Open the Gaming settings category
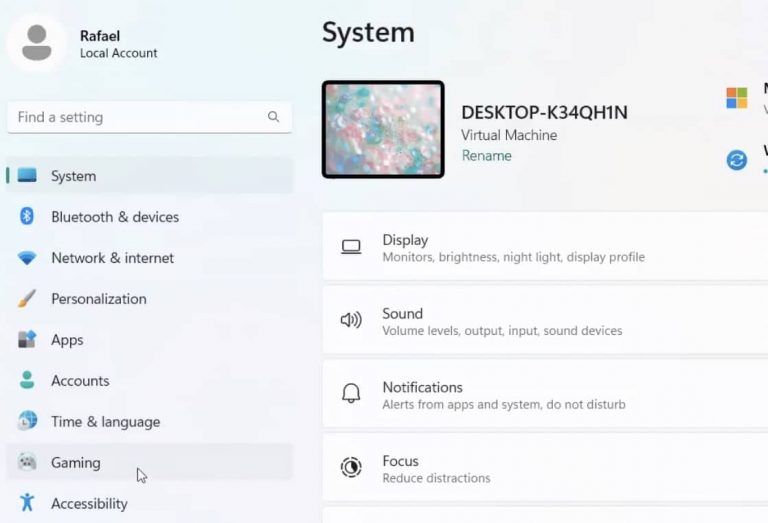 point(76,463)
